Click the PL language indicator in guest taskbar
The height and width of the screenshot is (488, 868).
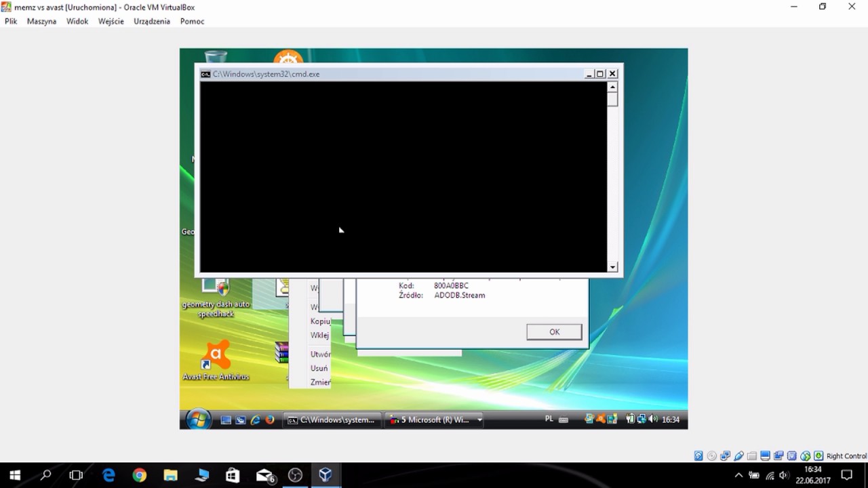click(x=549, y=420)
